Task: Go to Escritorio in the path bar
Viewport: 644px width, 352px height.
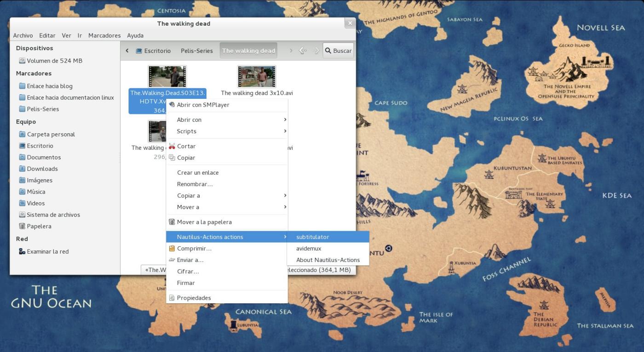Action: tap(153, 51)
